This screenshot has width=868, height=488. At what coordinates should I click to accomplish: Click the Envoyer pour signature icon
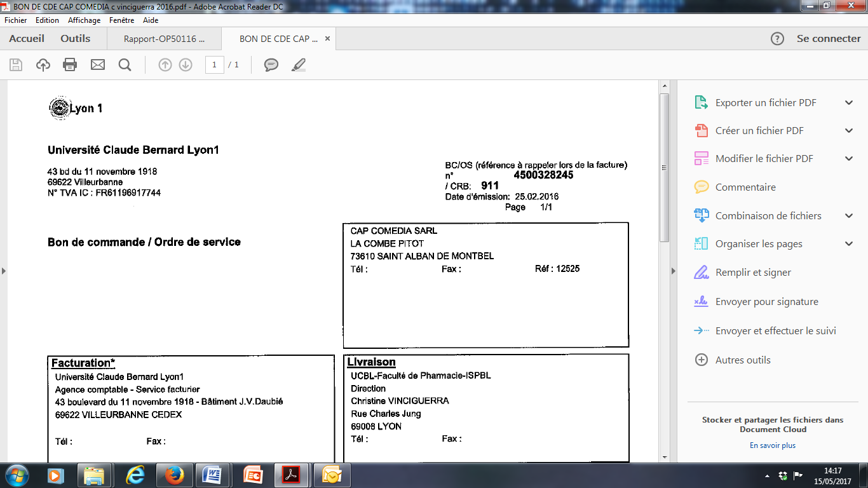coord(701,301)
